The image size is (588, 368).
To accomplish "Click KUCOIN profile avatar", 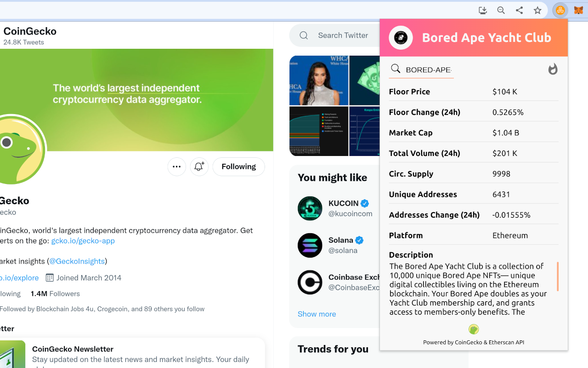I will pyautogui.click(x=310, y=208).
